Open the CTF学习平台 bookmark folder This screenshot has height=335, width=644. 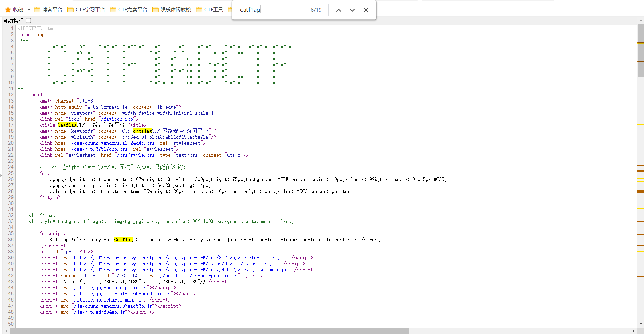tap(86, 10)
